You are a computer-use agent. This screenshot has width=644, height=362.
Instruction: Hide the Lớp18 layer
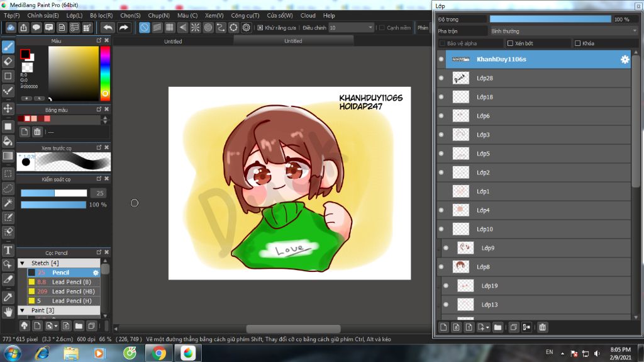[441, 97]
